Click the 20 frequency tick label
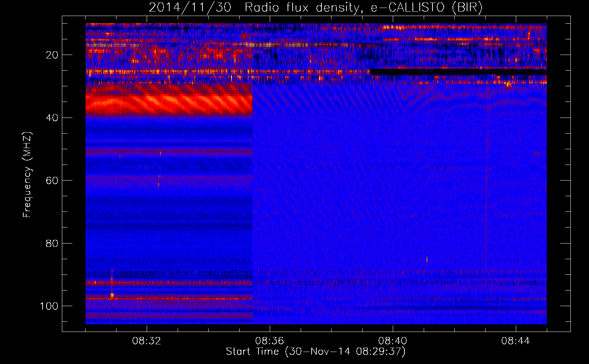Viewport: 589px width, 364px height. point(52,55)
